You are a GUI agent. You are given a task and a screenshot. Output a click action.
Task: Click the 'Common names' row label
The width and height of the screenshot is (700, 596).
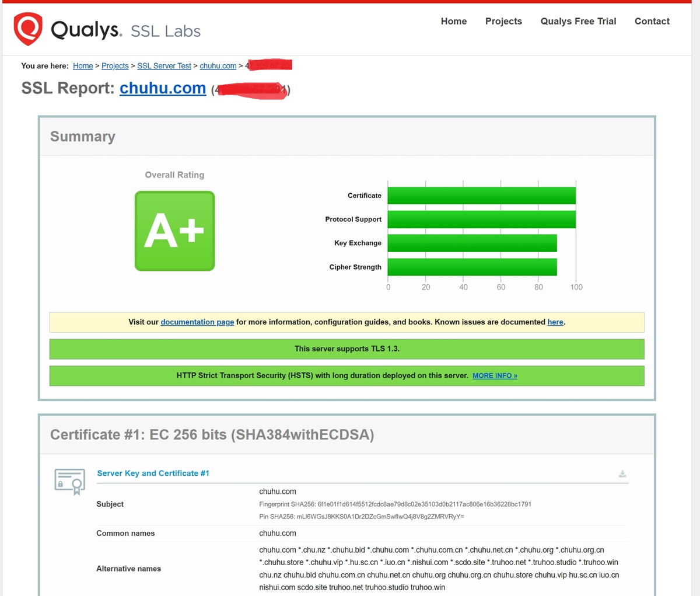(125, 534)
